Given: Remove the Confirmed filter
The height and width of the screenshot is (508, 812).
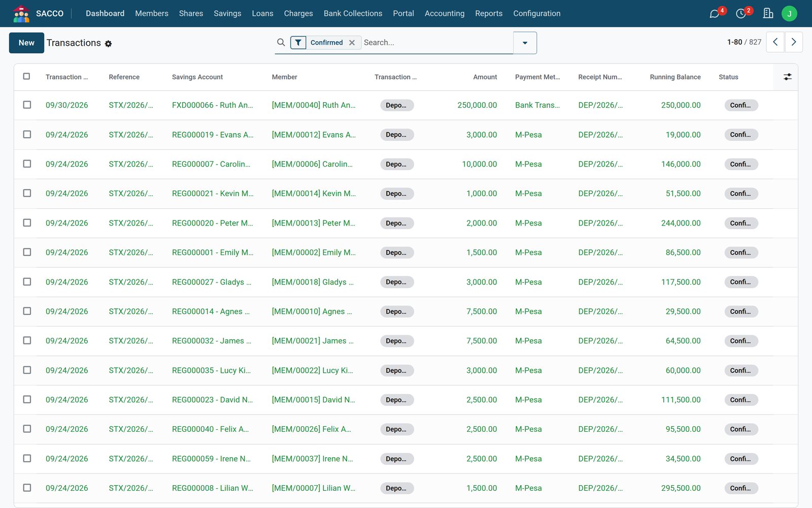Looking at the screenshot, I should (x=352, y=43).
